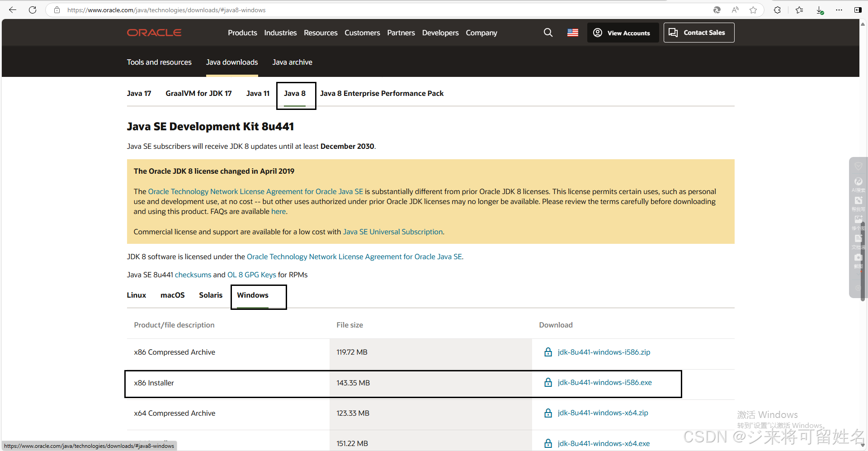Click Contact Sales button

tap(699, 33)
